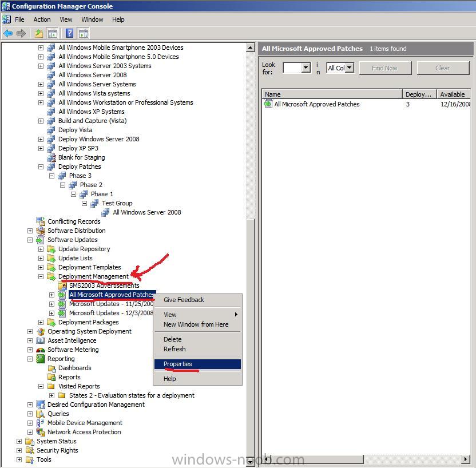This screenshot has height=468, width=476.
Task: Open the File menu
Action: 19,19
